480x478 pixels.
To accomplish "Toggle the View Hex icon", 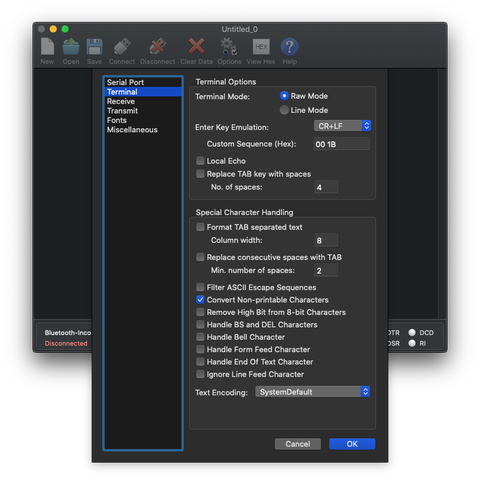I will 261,47.
